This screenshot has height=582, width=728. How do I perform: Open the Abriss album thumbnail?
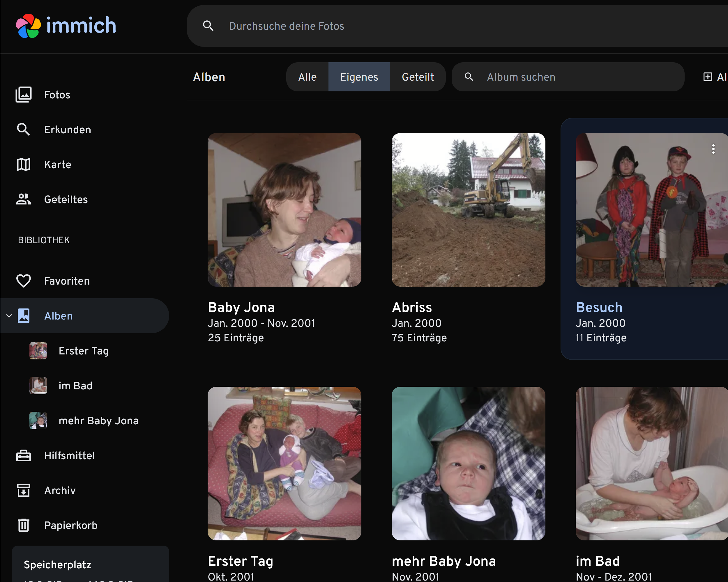click(x=468, y=210)
